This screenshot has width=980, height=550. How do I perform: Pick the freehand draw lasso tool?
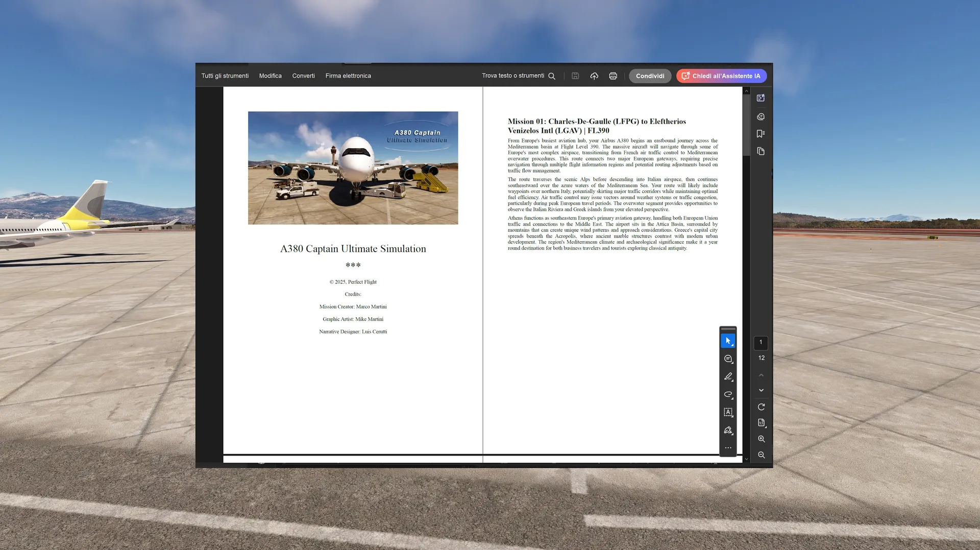[728, 394]
